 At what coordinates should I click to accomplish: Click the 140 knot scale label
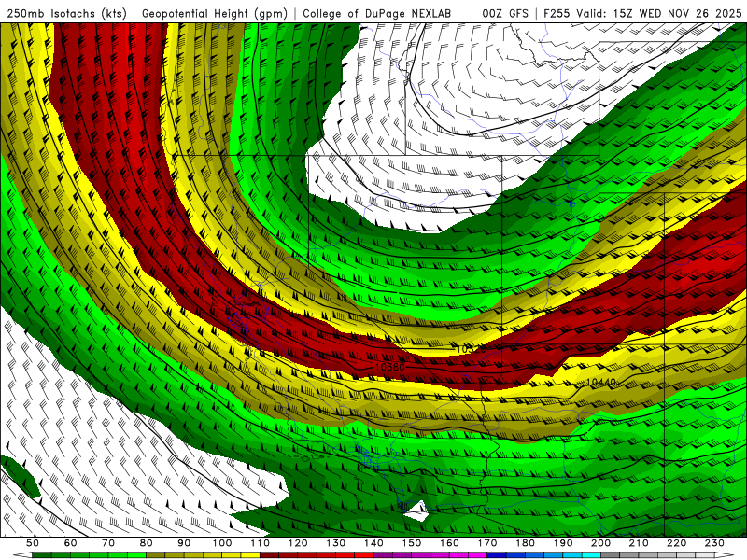click(x=373, y=543)
